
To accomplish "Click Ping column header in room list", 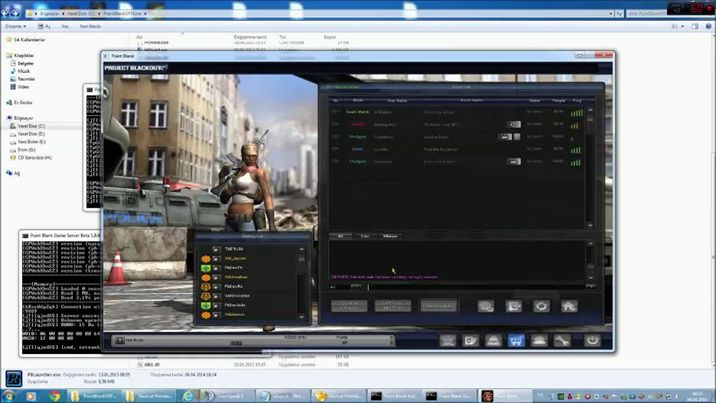I will pos(577,100).
